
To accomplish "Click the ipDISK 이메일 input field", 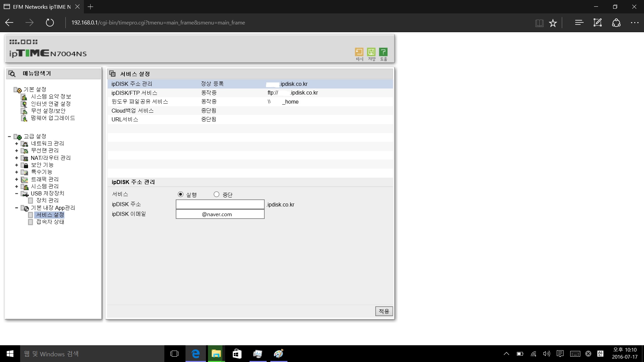I will pyautogui.click(x=220, y=214).
